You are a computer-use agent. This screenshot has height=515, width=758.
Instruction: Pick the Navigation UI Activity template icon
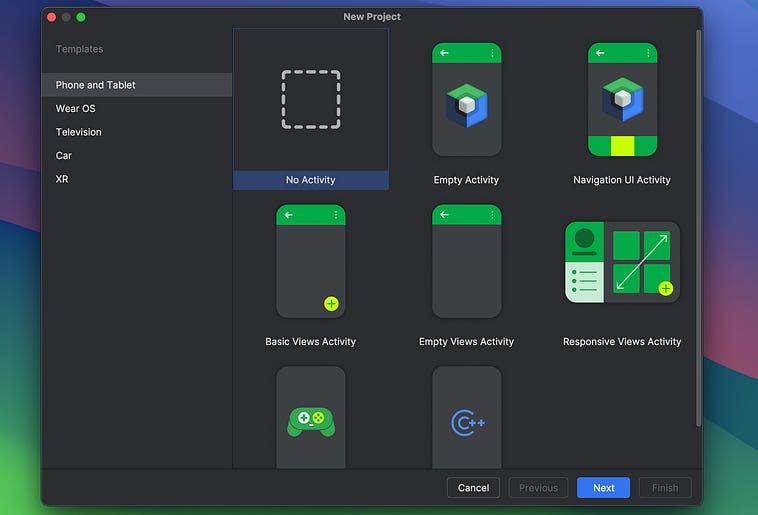[622, 100]
